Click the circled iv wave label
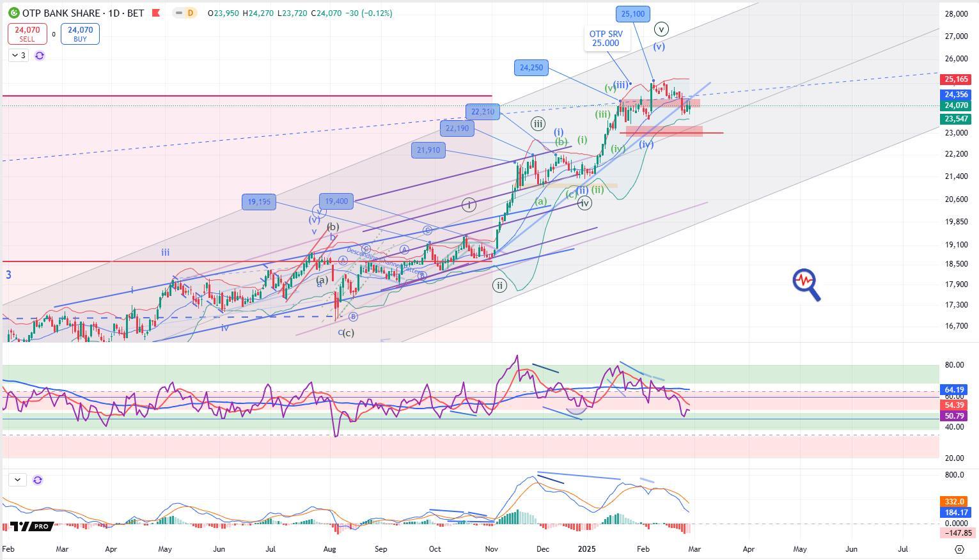The width and height of the screenshot is (979, 560). coord(584,203)
